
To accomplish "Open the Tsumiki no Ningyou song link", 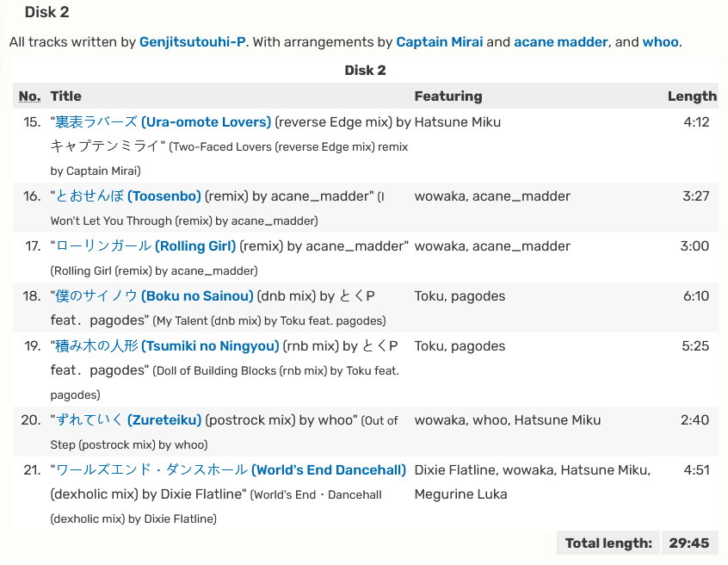I will coord(167,346).
